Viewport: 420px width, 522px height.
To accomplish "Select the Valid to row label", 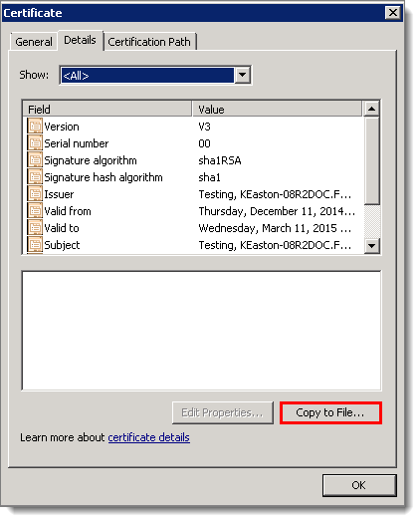I will [x=62, y=228].
